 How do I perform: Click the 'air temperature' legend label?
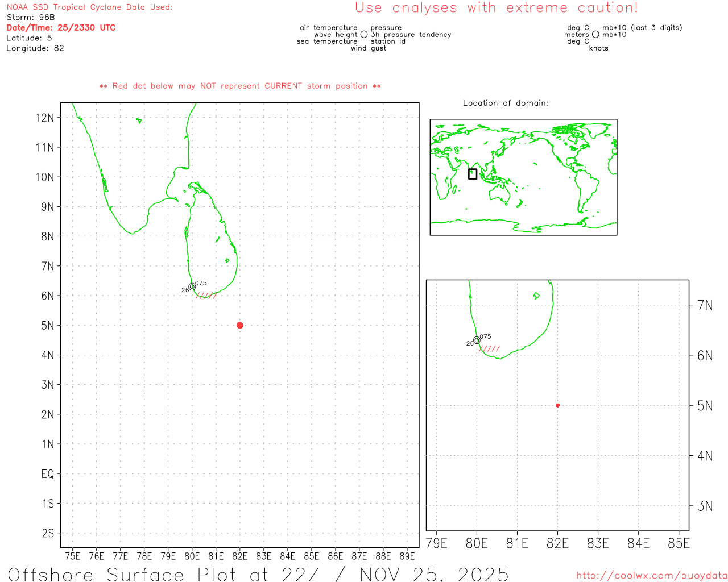point(329,28)
